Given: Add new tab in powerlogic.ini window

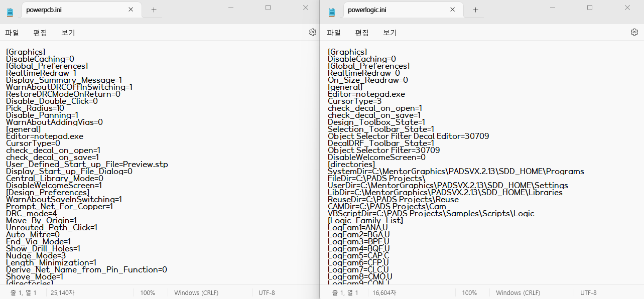Looking at the screenshot, I should (x=475, y=10).
